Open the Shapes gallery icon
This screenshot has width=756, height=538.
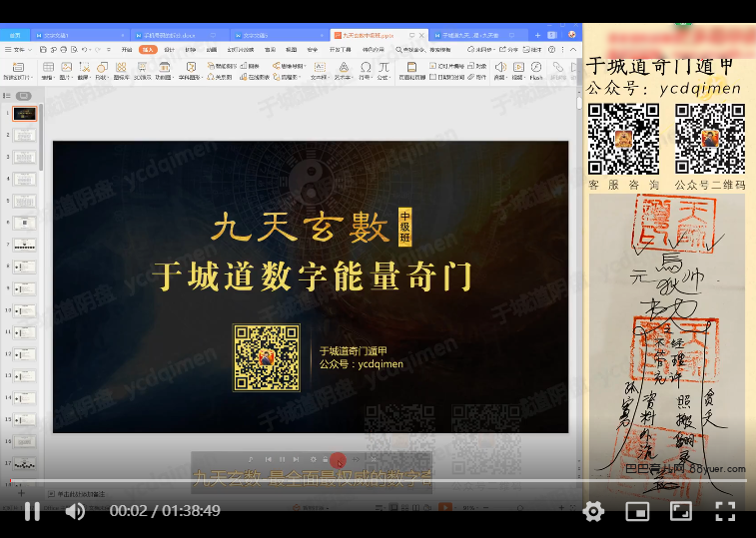click(102, 67)
